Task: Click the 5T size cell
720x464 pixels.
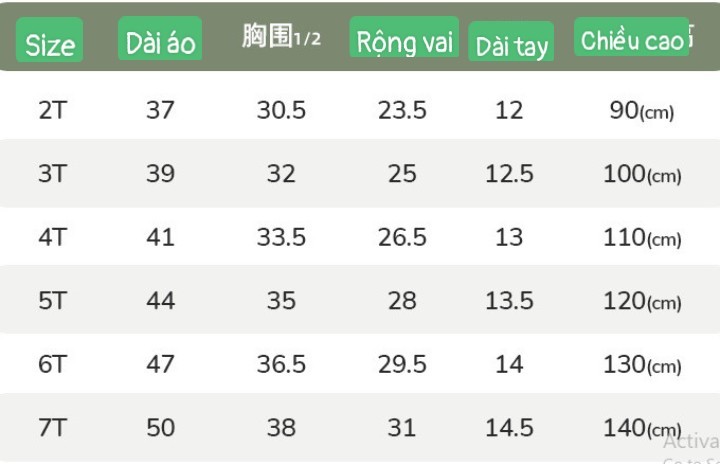Action: [53, 301]
